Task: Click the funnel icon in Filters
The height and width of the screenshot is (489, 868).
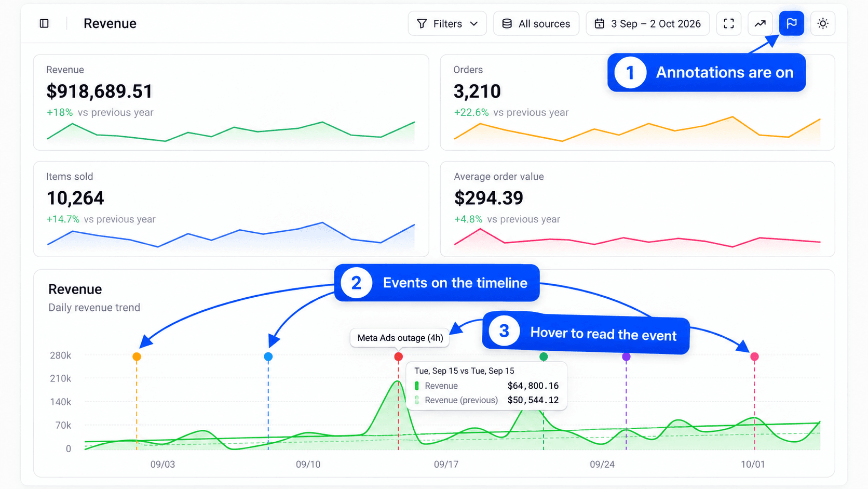Action: [422, 23]
